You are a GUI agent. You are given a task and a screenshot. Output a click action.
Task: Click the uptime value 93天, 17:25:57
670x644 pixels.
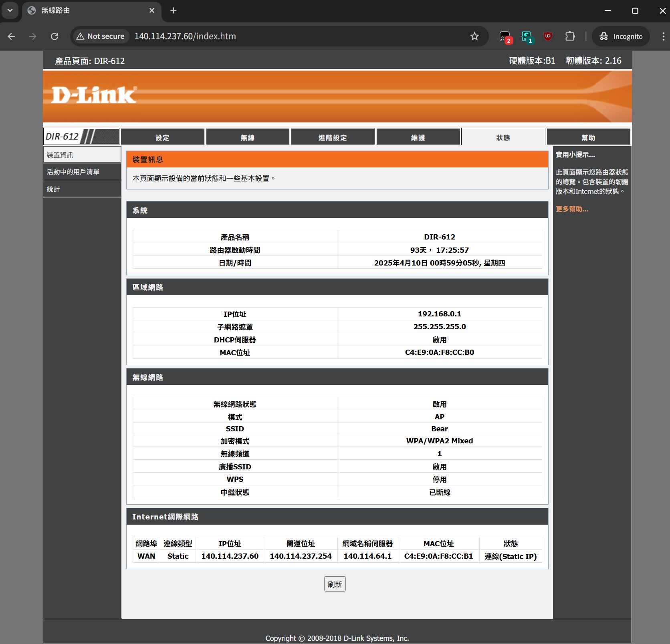(439, 250)
